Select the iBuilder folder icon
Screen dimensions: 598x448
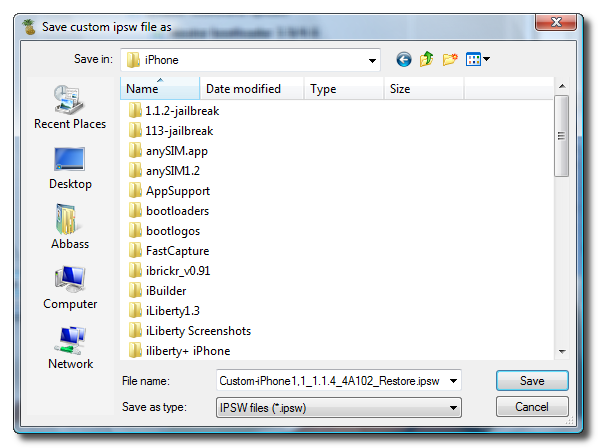[135, 291]
